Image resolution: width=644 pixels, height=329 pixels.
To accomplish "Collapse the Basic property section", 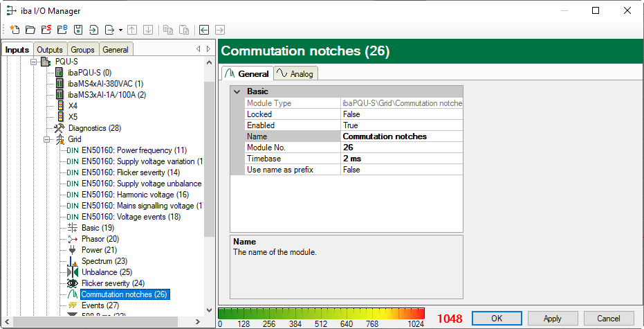I will (237, 91).
